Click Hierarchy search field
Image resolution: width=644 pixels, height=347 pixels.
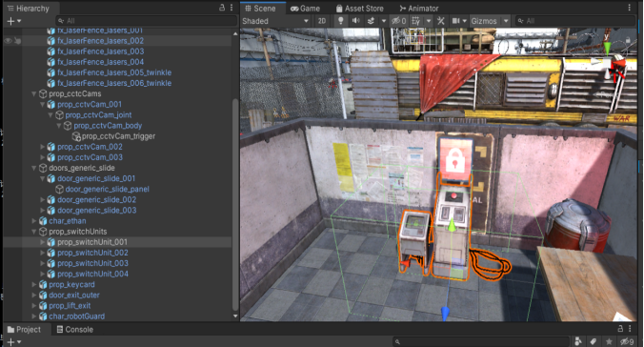146,21
